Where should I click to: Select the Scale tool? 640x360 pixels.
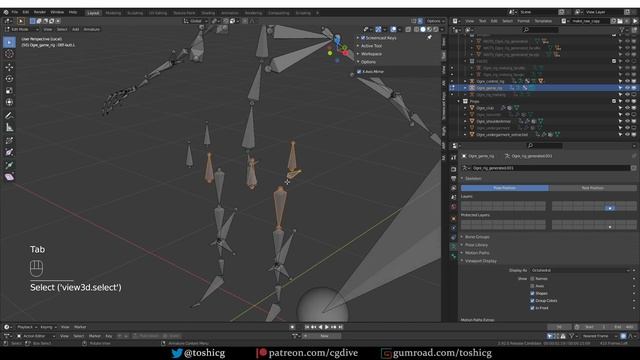tap(9, 91)
